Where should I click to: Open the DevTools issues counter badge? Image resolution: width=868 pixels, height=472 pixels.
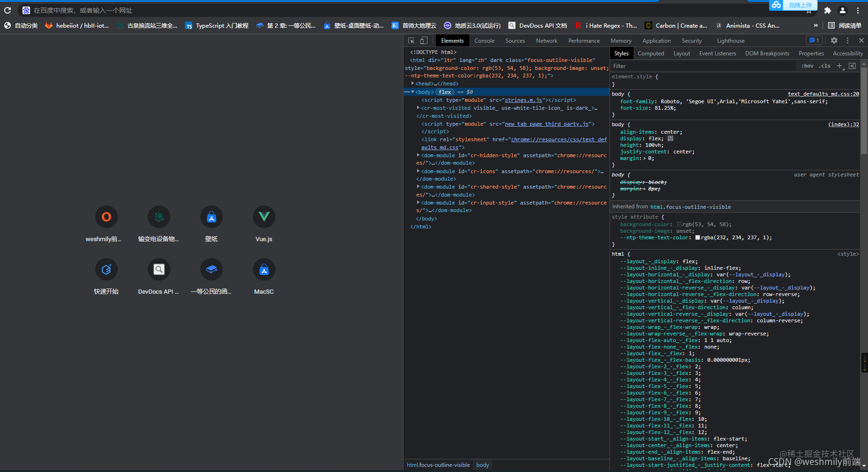tap(814, 41)
